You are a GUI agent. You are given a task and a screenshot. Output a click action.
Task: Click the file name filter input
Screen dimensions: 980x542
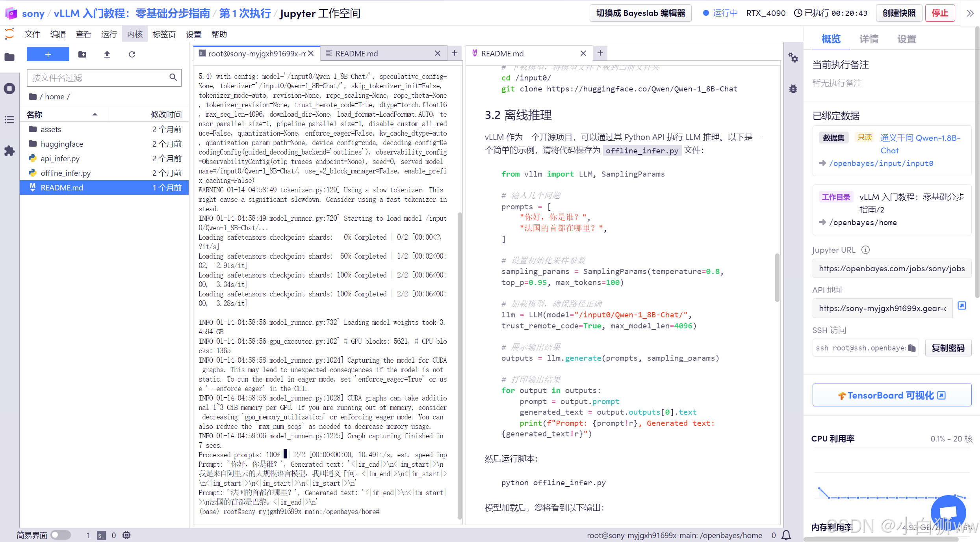(x=98, y=78)
